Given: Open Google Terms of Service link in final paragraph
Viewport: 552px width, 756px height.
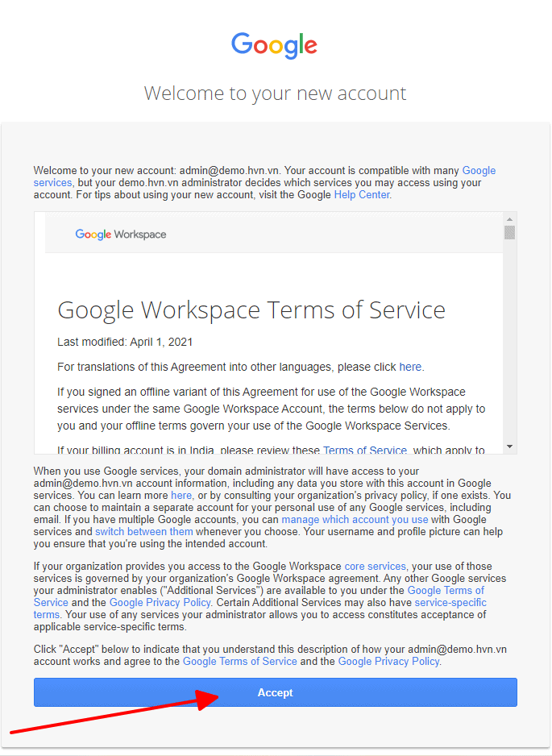Looking at the screenshot, I should pos(239,662).
